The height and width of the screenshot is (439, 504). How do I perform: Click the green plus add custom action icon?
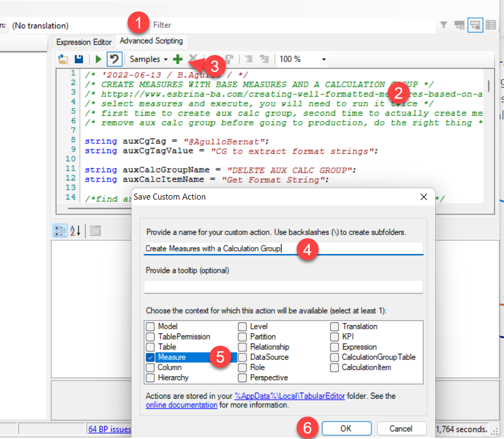click(177, 59)
